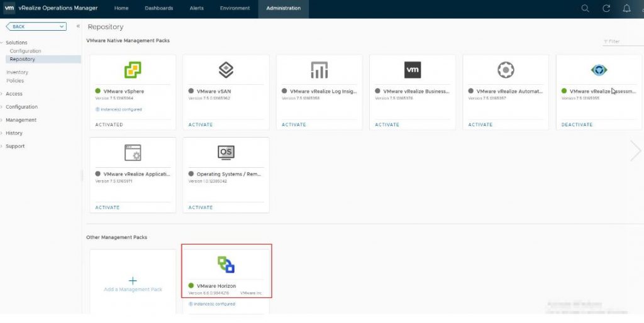This screenshot has width=644, height=323.
Task: Click the vRealize Assessments green status dot
Action: coord(564,91)
